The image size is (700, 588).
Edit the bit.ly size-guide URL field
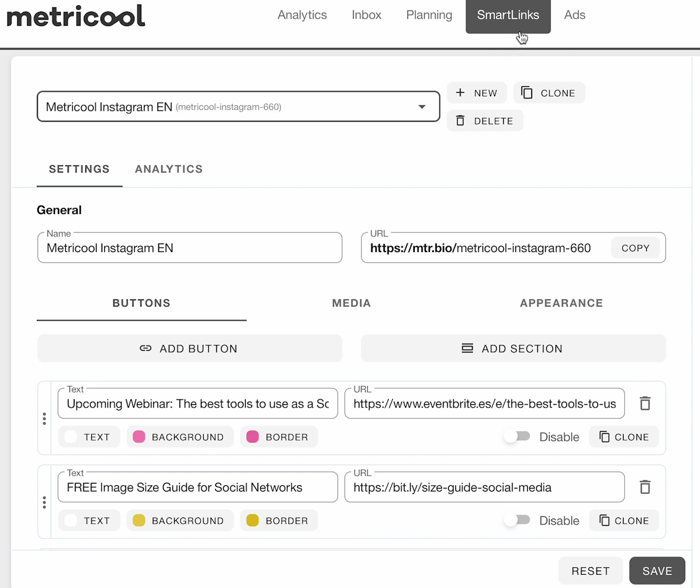[485, 487]
